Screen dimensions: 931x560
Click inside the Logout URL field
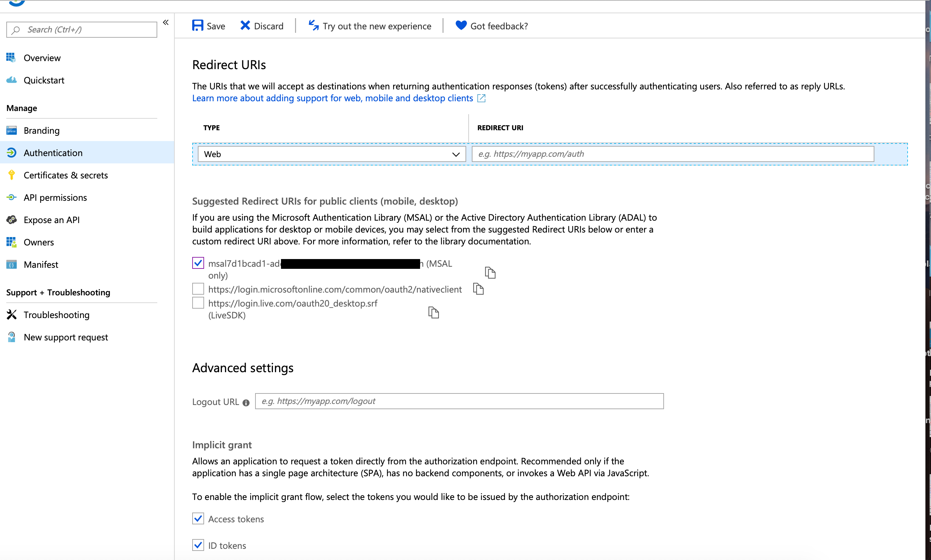[x=459, y=401]
